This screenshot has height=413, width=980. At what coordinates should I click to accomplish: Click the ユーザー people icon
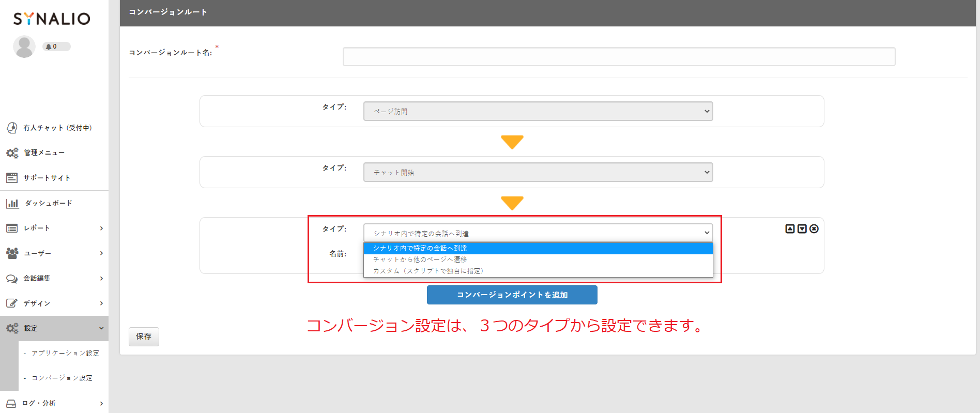12,253
